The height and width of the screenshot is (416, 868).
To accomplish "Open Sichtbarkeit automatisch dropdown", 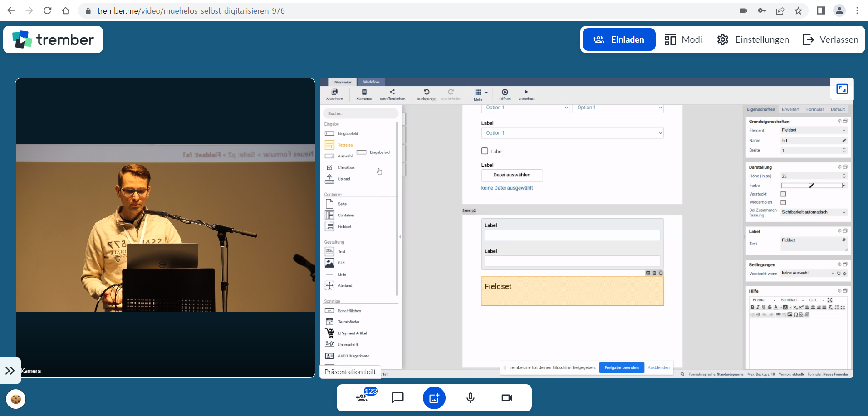I will pos(814,212).
